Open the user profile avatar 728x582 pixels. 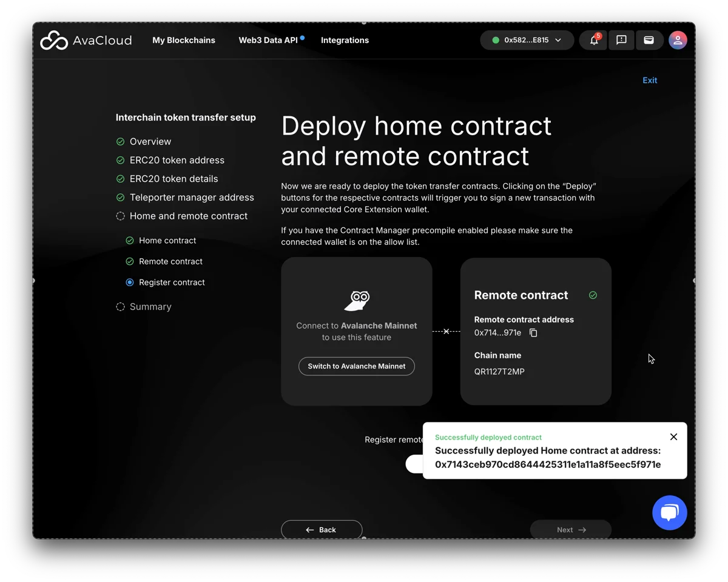(x=678, y=40)
